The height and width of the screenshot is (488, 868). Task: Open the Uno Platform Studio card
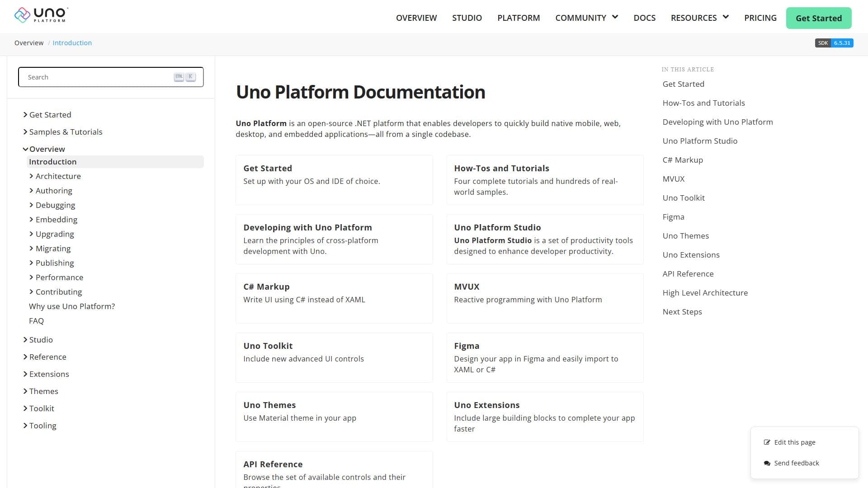[x=545, y=239]
